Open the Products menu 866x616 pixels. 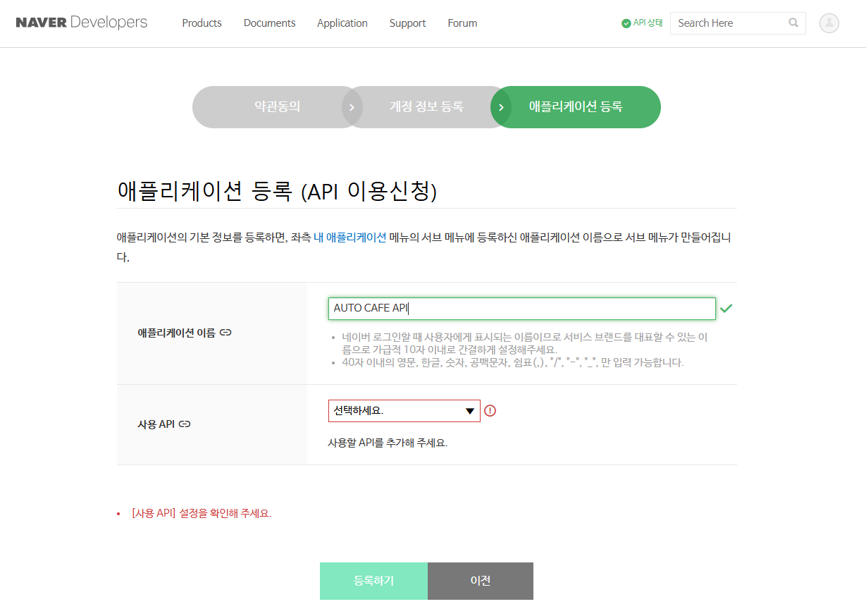[202, 23]
